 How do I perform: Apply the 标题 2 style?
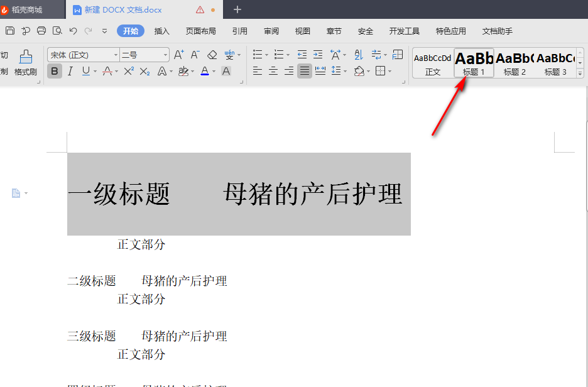pos(514,63)
